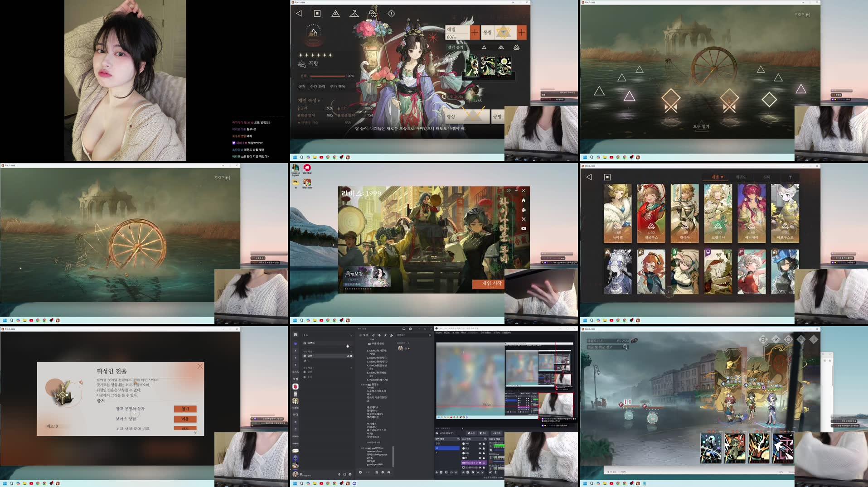This screenshot has width=868, height=487.
Task: Skip the summon animation showing triangles
Action: pos(802,14)
